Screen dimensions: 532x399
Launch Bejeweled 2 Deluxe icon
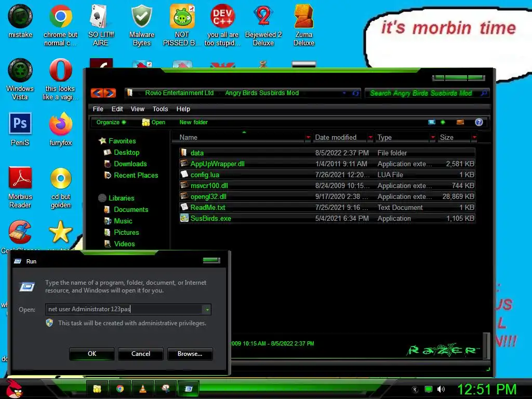coord(263,25)
